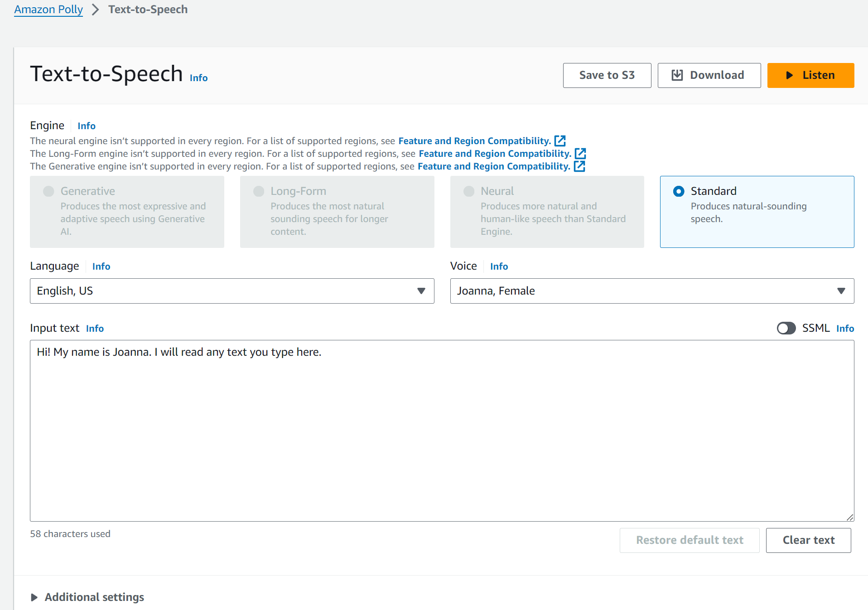Expand the Additional settings section

coord(87,597)
